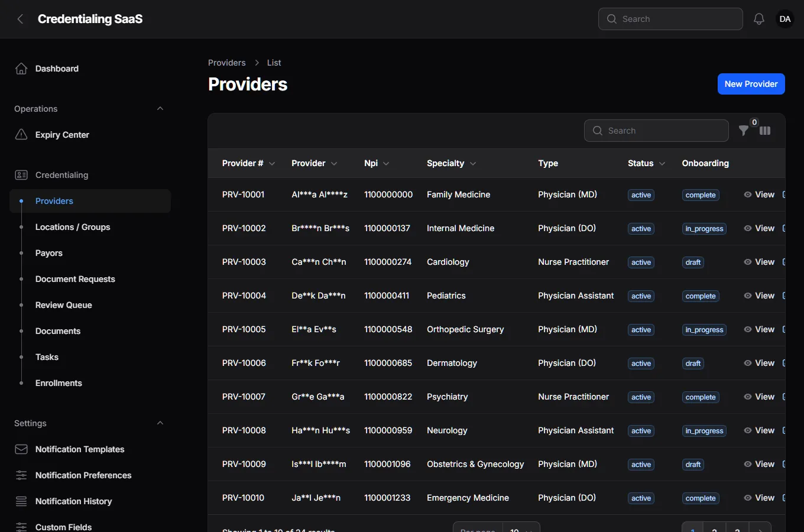This screenshot has height=532, width=804.
Task: Open Locations / Groups in the sidebar
Action: point(90,227)
